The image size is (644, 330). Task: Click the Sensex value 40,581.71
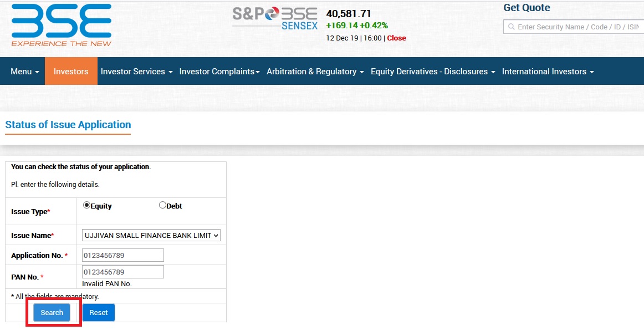coord(348,14)
